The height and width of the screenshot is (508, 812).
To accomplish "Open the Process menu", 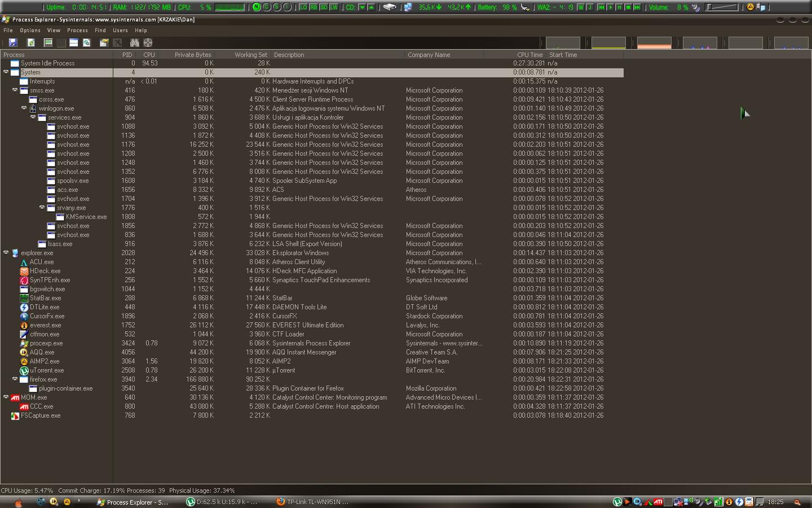I will 77,30.
